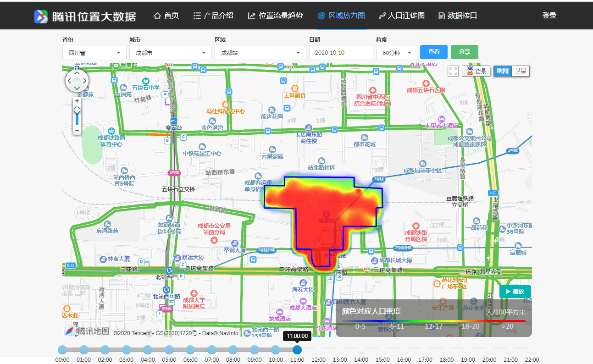Open 街景 street view
The width and height of the screenshot is (593, 364).
(476, 71)
